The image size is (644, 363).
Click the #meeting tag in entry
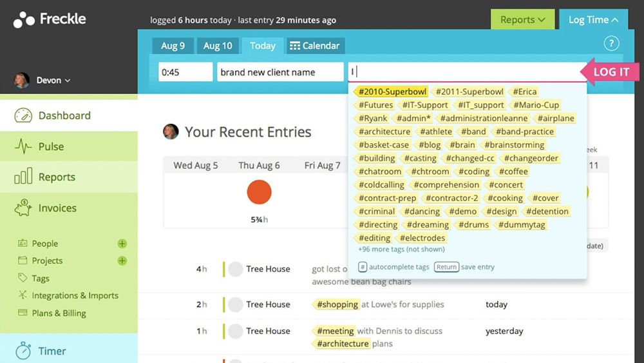pyautogui.click(x=335, y=331)
